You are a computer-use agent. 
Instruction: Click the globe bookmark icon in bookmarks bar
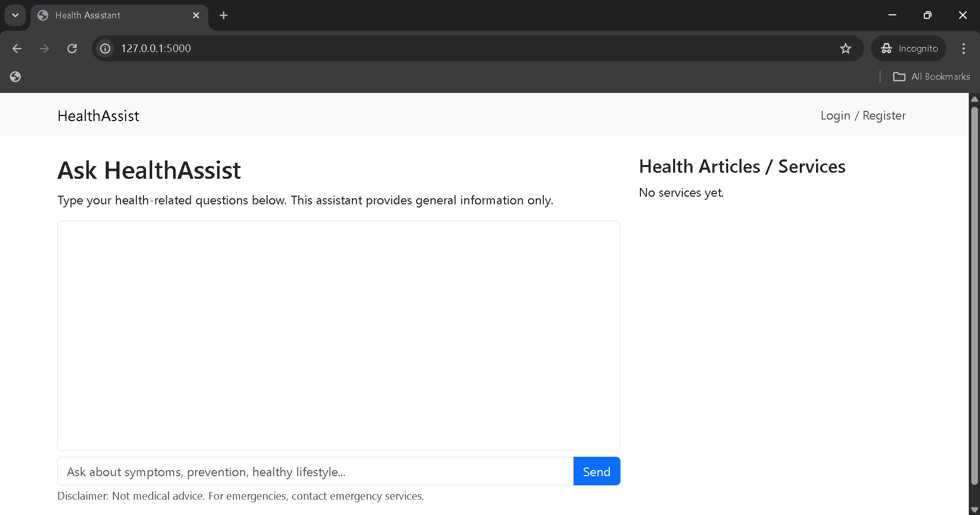(x=15, y=77)
